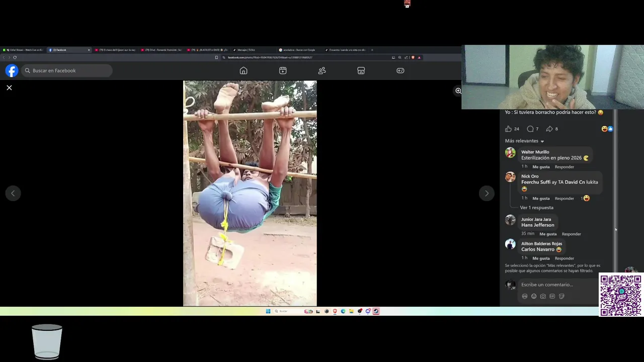This screenshot has height=362, width=644.
Task: Like Junior Jara Jara's comment
Action: (548, 234)
